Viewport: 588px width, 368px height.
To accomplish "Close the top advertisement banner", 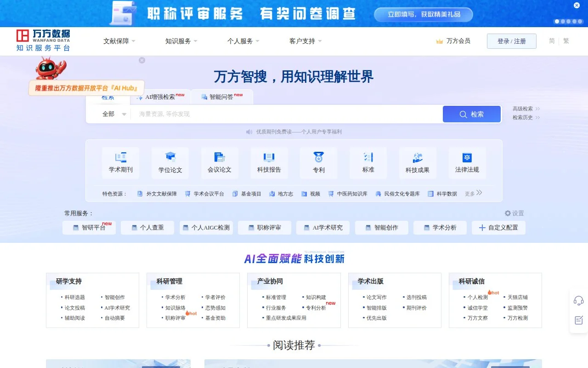I will 577,6.
